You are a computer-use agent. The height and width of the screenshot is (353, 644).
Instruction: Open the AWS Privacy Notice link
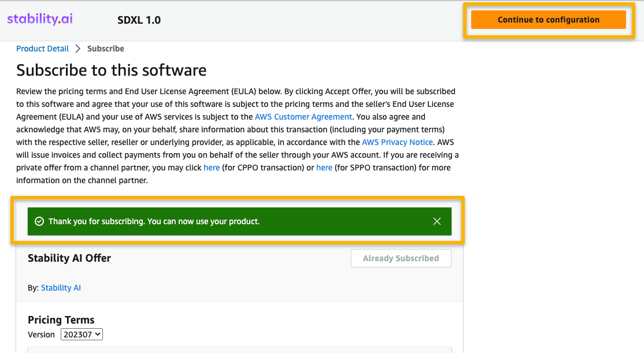(x=397, y=142)
